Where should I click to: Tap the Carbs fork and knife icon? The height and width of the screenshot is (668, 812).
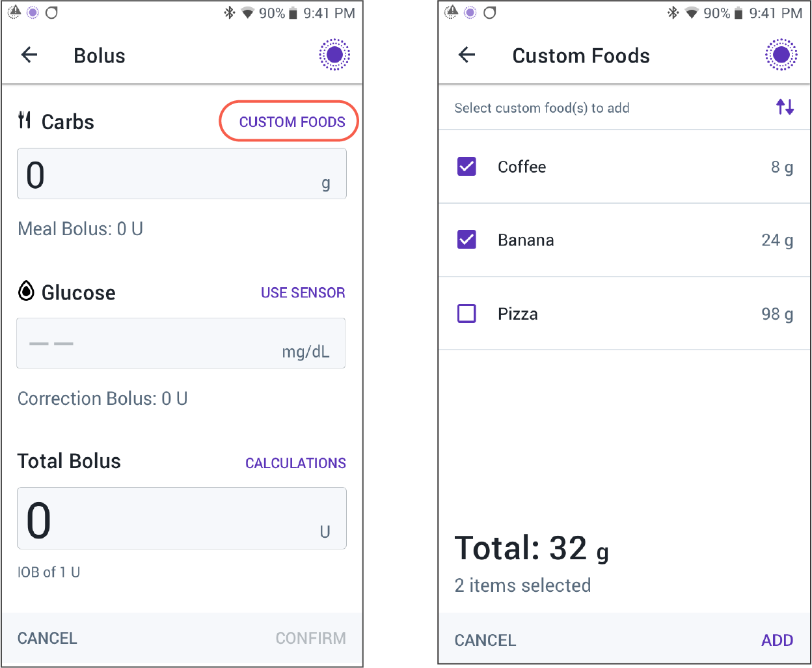click(x=25, y=120)
